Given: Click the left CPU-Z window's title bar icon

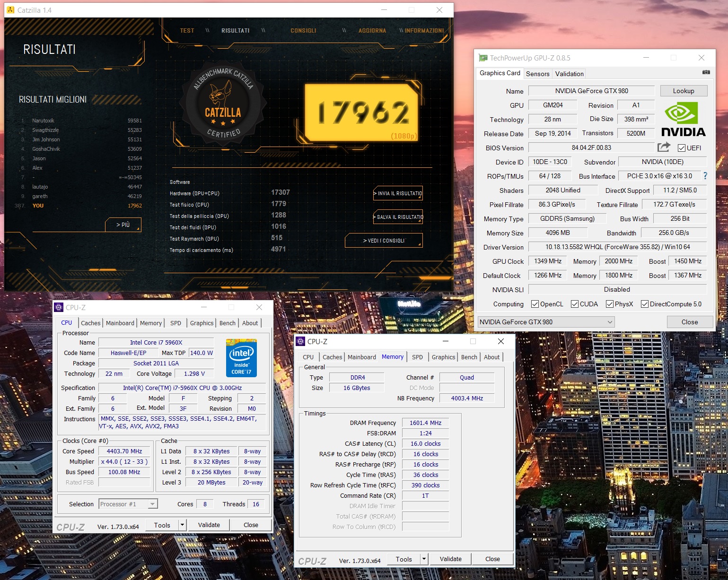Looking at the screenshot, I should tap(59, 307).
